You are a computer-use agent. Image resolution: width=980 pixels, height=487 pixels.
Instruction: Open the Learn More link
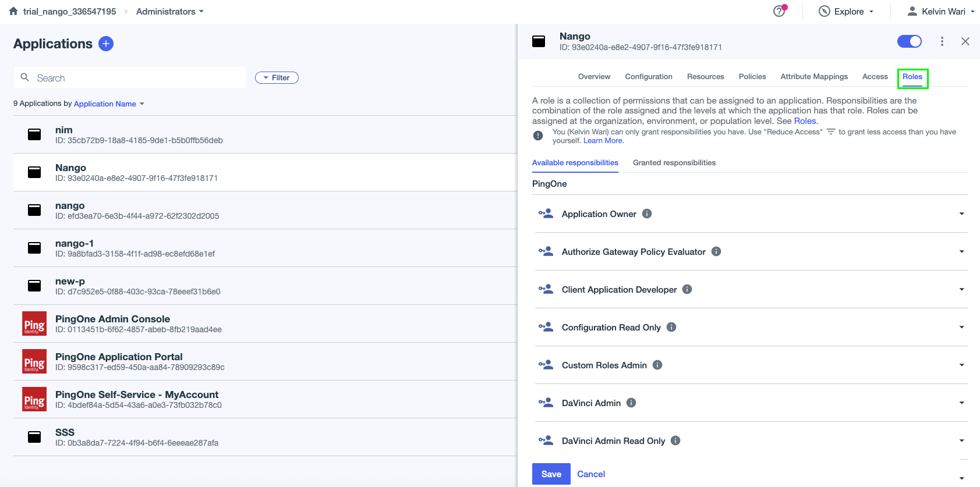tap(603, 141)
